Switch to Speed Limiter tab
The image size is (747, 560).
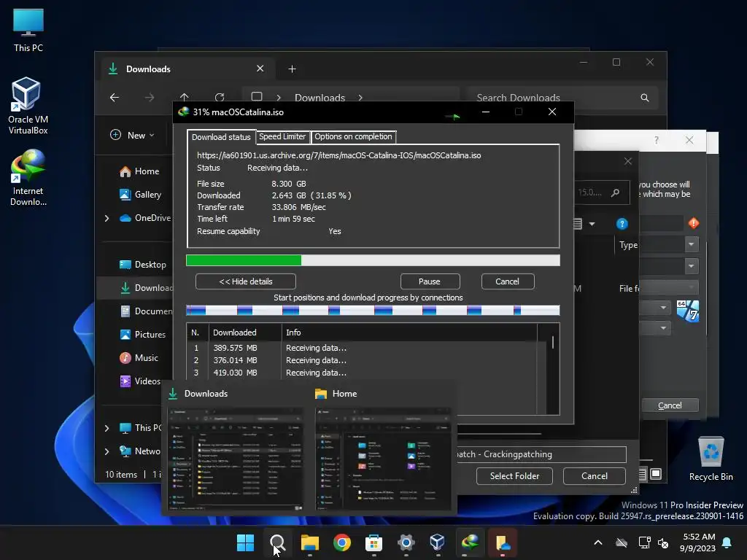point(282,136)
